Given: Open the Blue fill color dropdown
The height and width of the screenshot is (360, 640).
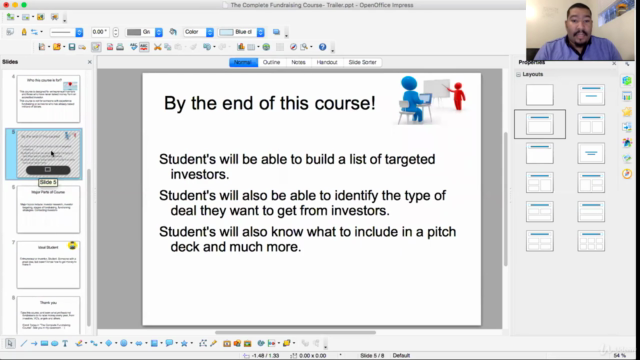Looking at the screenshot, I should pyautogui.click(x=242, y=32).
